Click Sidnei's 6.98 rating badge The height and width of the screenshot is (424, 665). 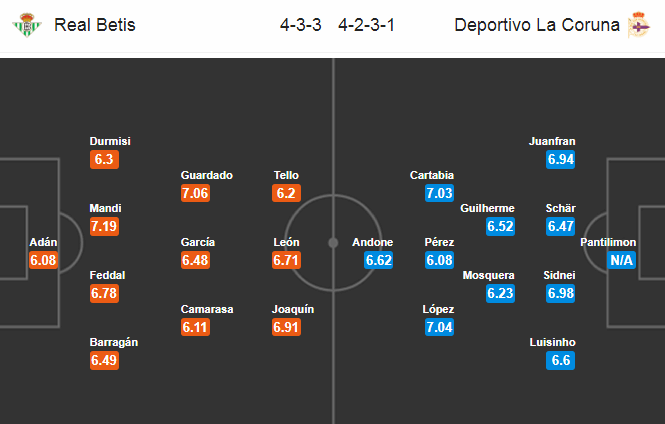click(561, 293)
